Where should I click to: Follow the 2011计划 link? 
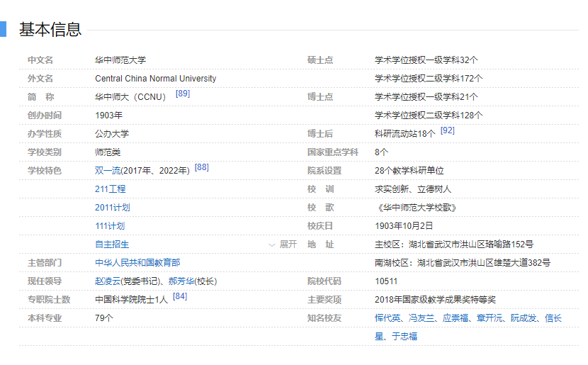tap(112, 208)
